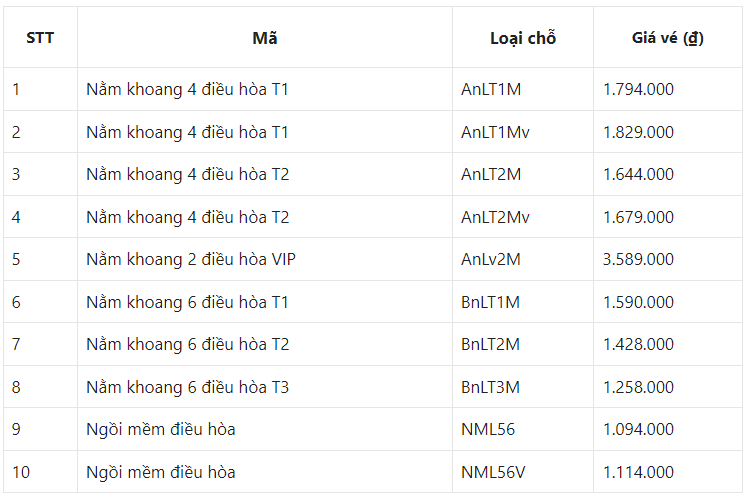Click the STT column header

pyautogui.click(x=40, y=38)
